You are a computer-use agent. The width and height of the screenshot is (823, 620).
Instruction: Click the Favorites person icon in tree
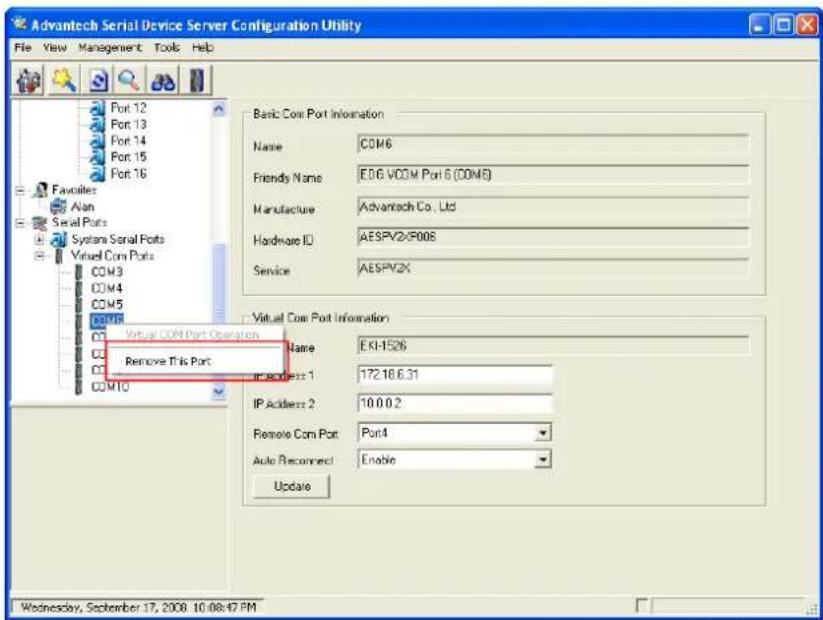click(41, 190)
